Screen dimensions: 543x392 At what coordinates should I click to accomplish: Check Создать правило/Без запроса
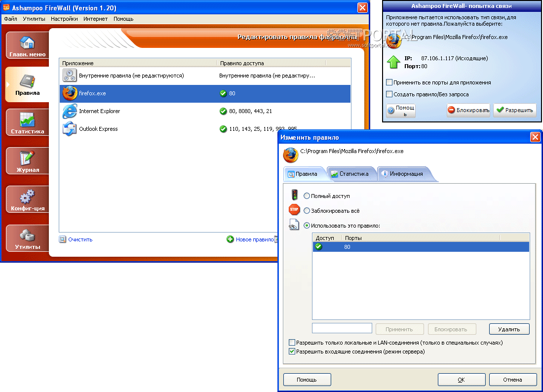pyautogui.click(x=389, y=94)
